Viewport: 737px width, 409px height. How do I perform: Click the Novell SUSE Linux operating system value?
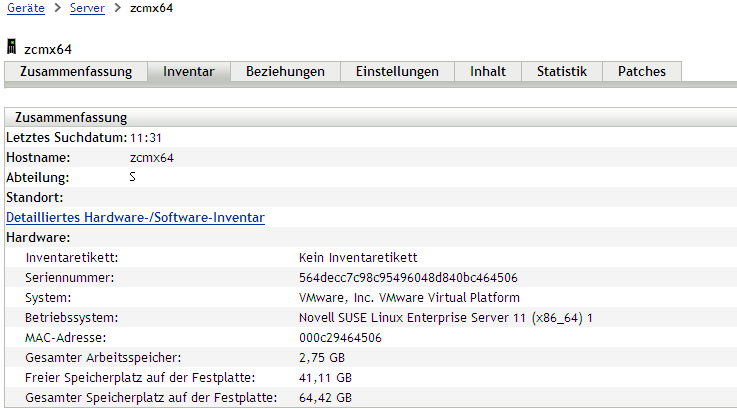coord(446,317)
